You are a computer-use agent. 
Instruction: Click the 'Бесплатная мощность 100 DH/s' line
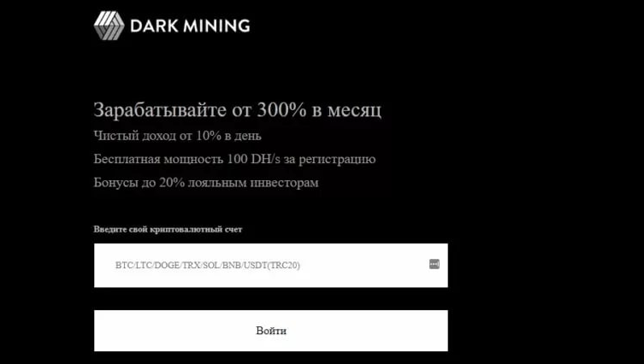click(x=234, y=159)
